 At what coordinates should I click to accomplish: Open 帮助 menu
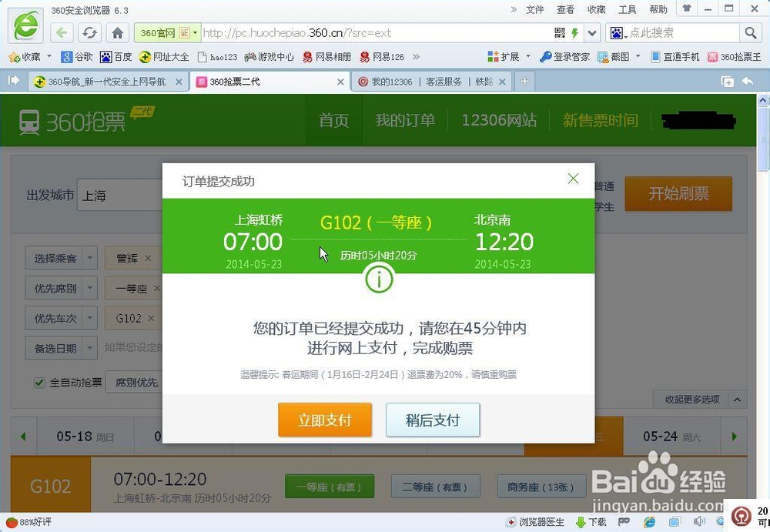(658, 9)
